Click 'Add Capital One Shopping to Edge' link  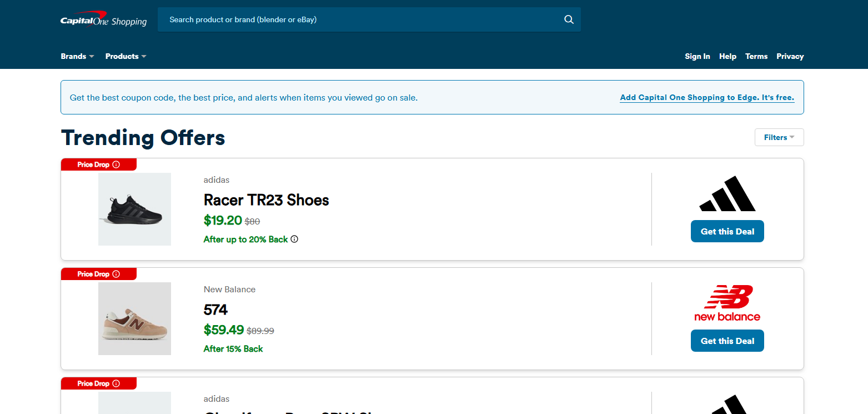pos(707,98)
